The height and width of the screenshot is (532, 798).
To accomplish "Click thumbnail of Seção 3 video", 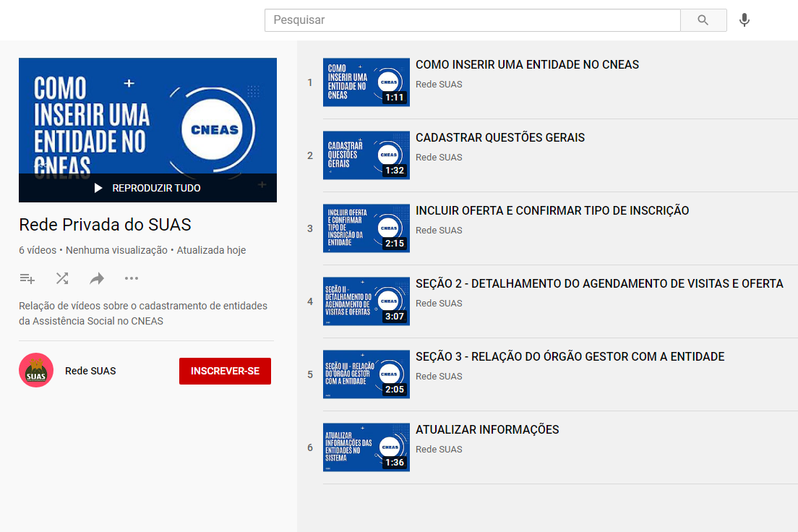I will coord(366,374).
